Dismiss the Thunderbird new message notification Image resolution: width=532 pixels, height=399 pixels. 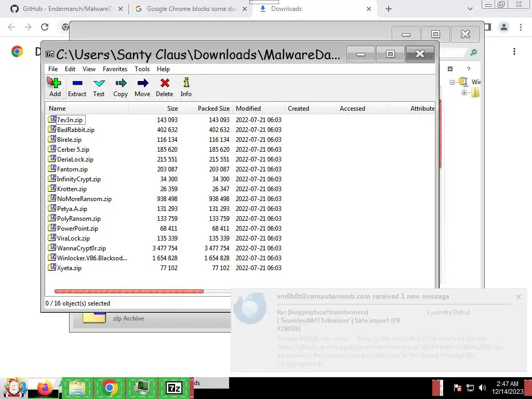click(518, 297)
